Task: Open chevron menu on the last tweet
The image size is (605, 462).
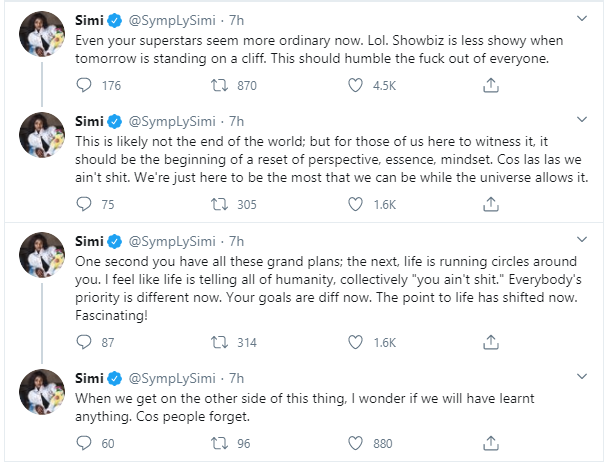Action: [x=583, y=377]
